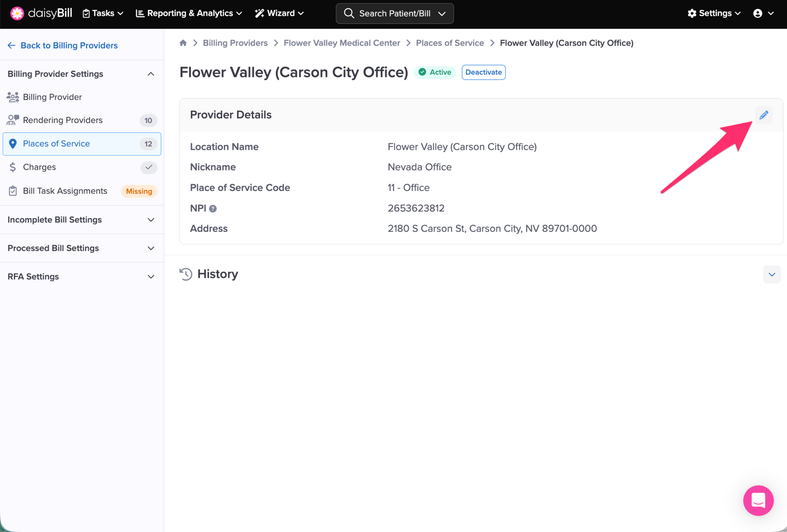Collapse Billing Provider Settings section

click(151, 74)
